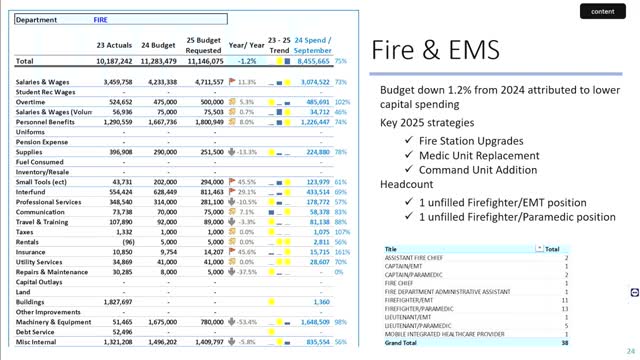Click the orange arrow icon in Overtime row
This screenshot has width=640, height=360.
coord(232,102)
